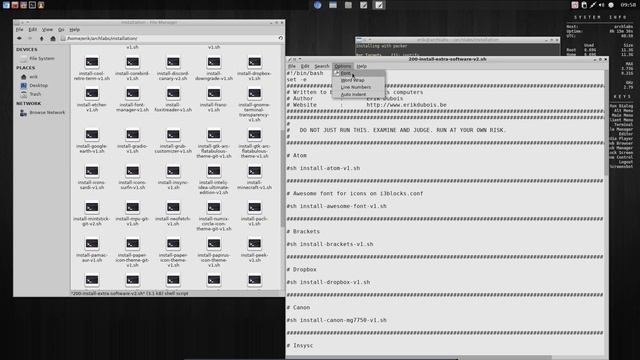The height and width of the screenshot is (360, 640).
Task: Reload the folder with the refresh icon
Action: point(280,38)
